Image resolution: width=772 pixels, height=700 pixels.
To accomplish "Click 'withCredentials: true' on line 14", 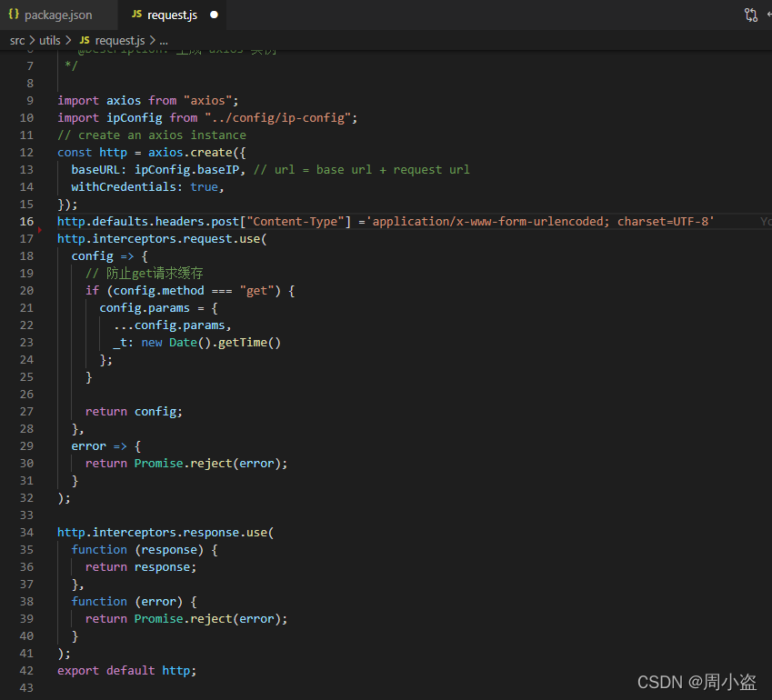I will click(145, 187).
